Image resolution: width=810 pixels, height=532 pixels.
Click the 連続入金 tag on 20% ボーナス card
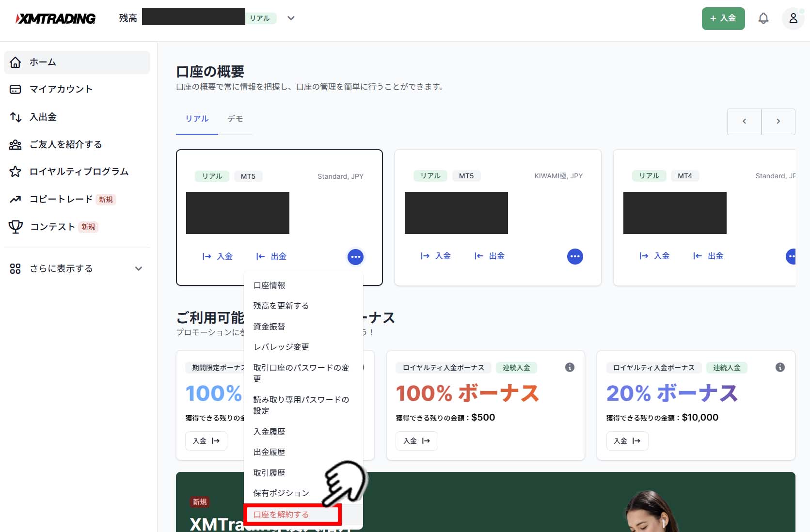[x=727, y=368]
